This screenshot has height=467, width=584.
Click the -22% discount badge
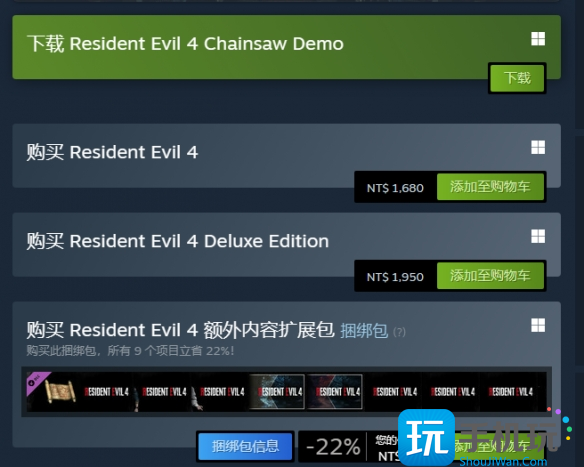333,447
